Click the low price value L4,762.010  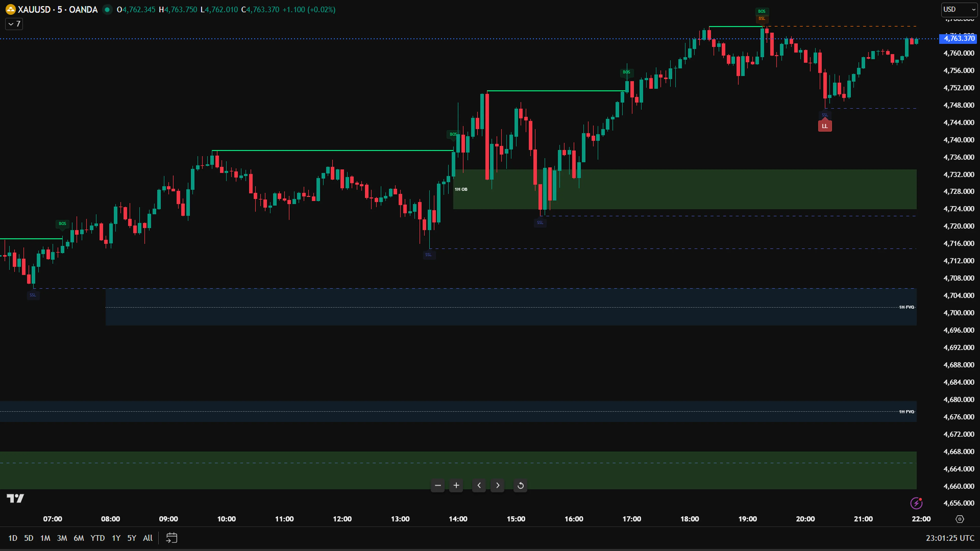[x=219, y=9]
